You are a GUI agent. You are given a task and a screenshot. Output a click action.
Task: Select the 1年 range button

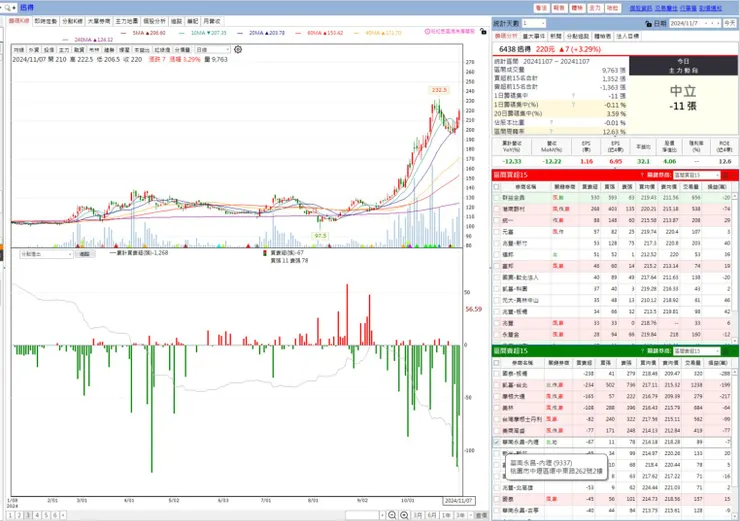point(446,515)
